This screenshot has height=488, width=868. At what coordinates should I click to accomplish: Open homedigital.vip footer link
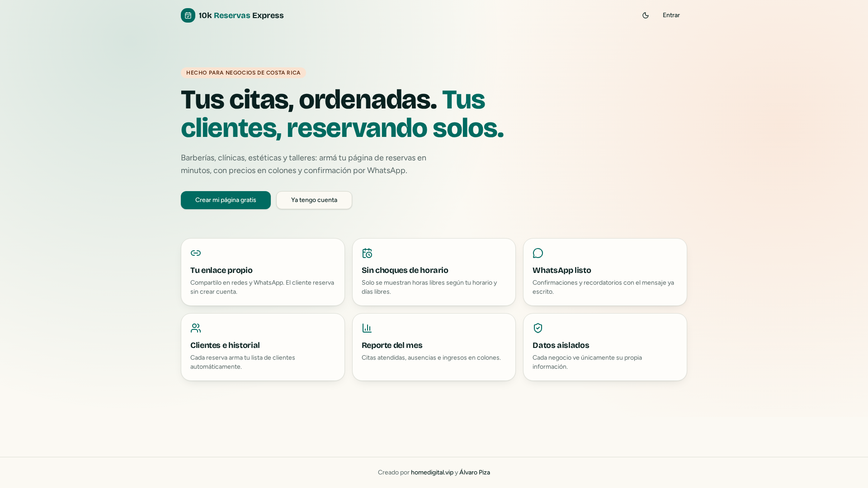click(x=432, y=473)
